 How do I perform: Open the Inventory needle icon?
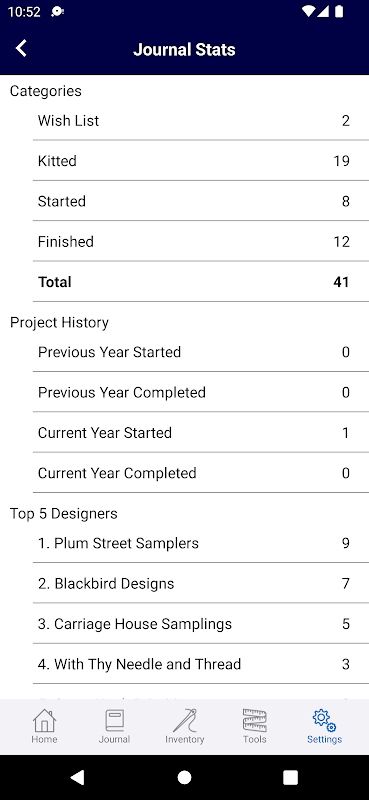pyautogui.click(x=184, y=720)
